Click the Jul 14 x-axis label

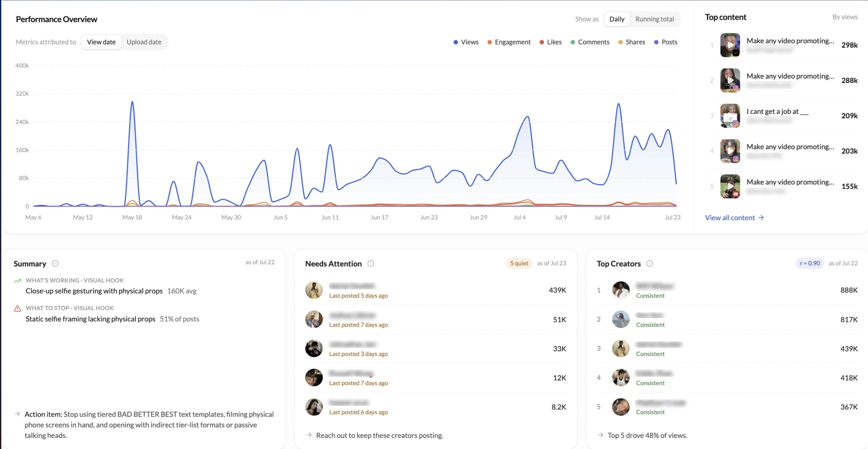602,218
